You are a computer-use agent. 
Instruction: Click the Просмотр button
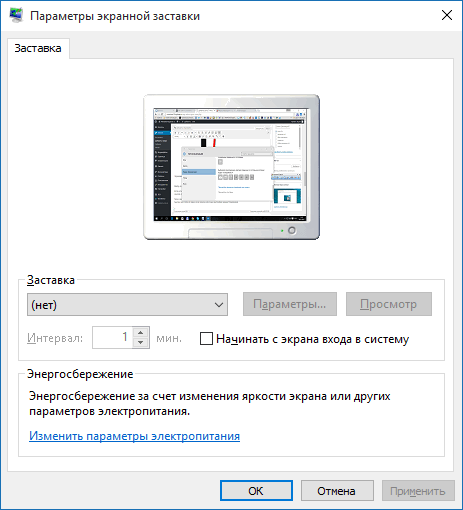(x=389, y=304)
